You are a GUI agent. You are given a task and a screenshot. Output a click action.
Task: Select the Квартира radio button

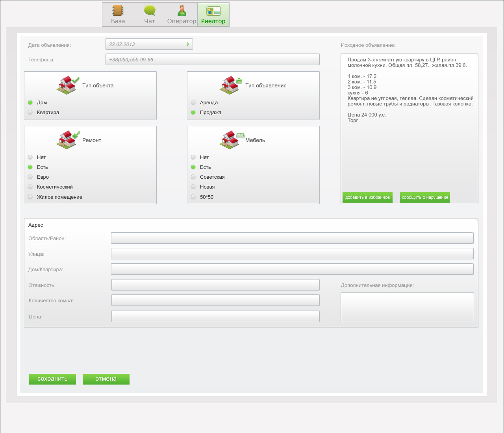point(30,112)
